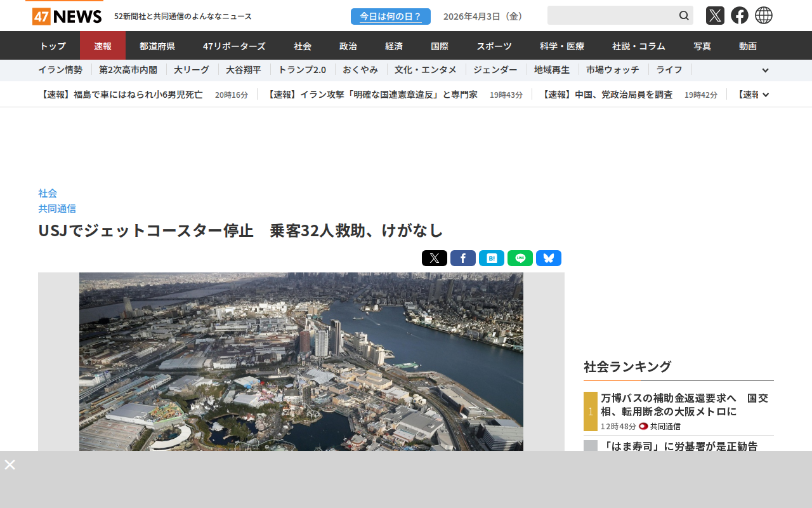Open the イラン情勢 topic link
The width and height of the screenshot is (812, 508).
pyautogui.click(x=60, y=70)
